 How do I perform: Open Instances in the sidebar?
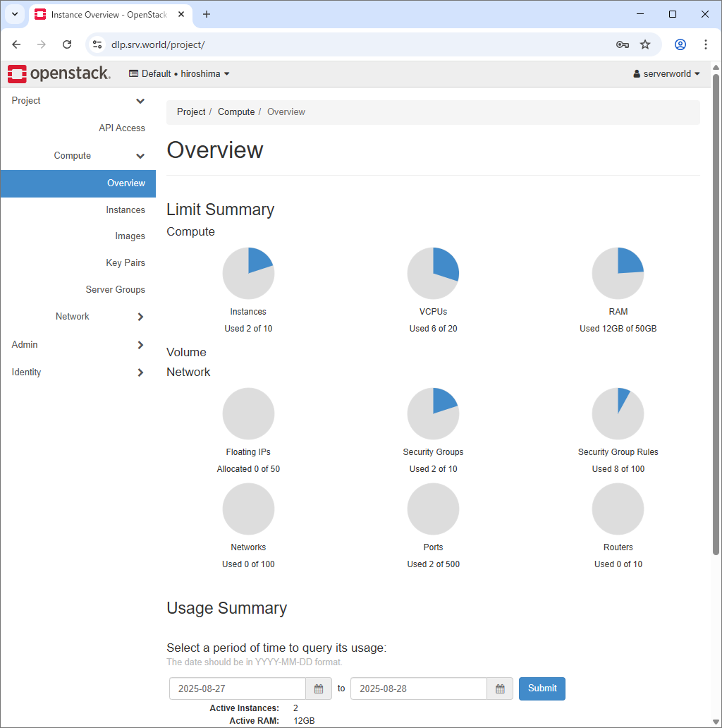click(126, 210)
